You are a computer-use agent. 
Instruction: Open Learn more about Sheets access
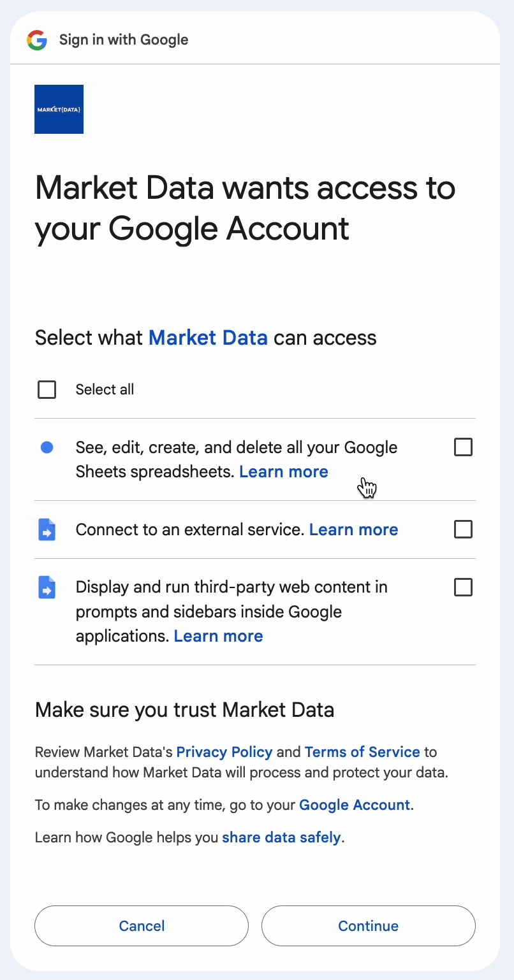click(283, 472)
